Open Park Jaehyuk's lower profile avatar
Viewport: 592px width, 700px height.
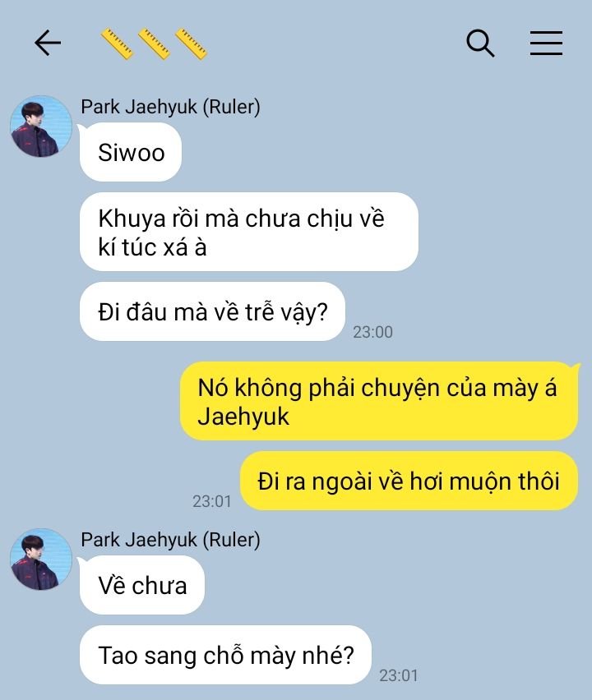[x=41, y=560]
